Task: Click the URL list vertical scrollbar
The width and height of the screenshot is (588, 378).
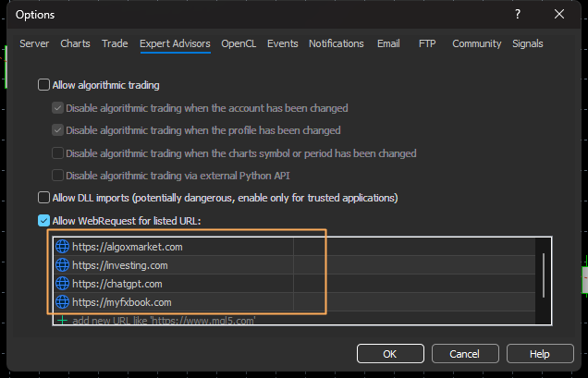Action: [543, 275]
